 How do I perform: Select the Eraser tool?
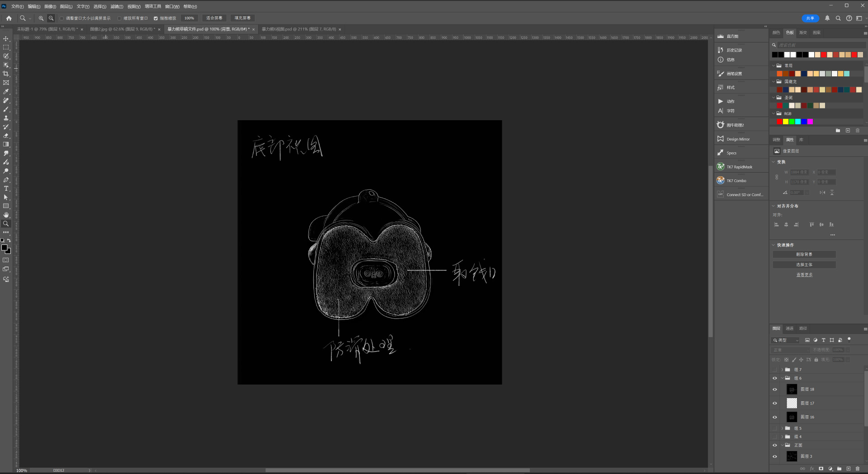pos(6,136)
